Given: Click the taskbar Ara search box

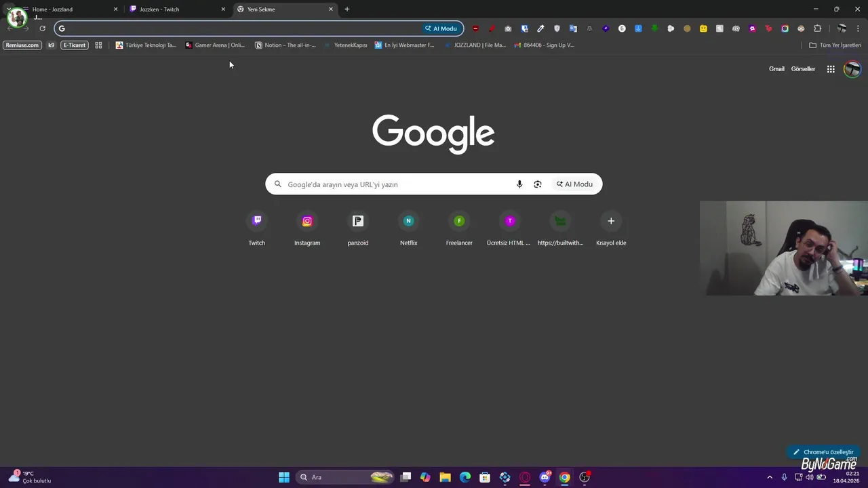Looking at the screenshot, I should click(x=346, y=477).
